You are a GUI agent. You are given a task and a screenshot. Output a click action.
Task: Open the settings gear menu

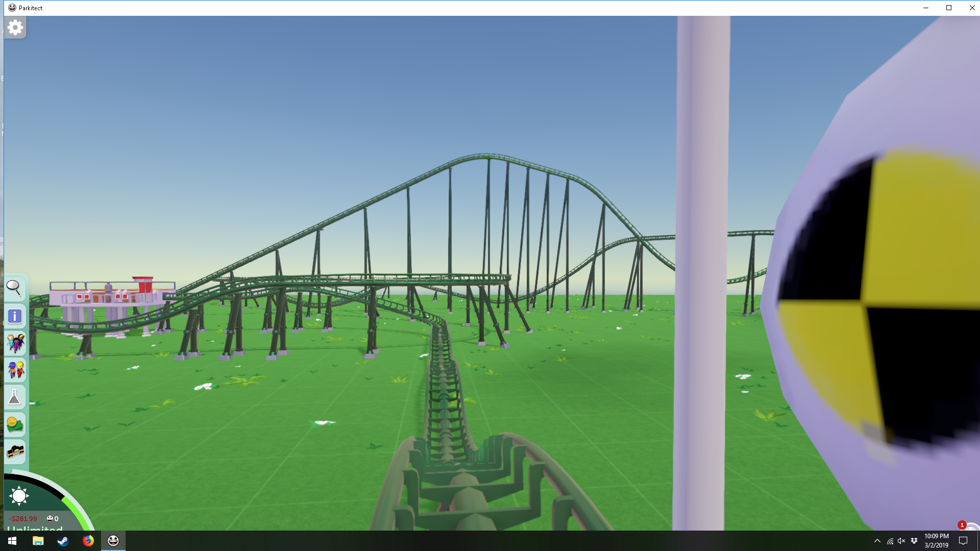(x=15, y=28)
